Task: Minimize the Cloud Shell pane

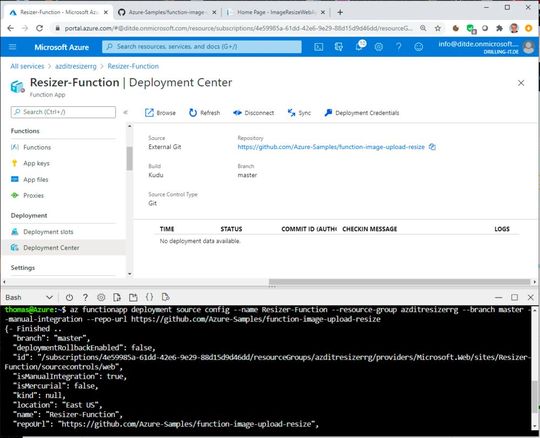Action: coord(498,297)
